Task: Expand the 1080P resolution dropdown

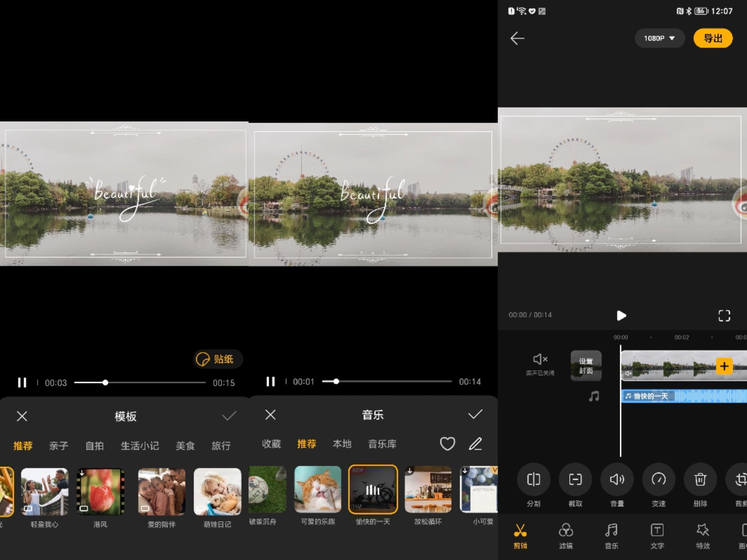Action: coord(659,38)
